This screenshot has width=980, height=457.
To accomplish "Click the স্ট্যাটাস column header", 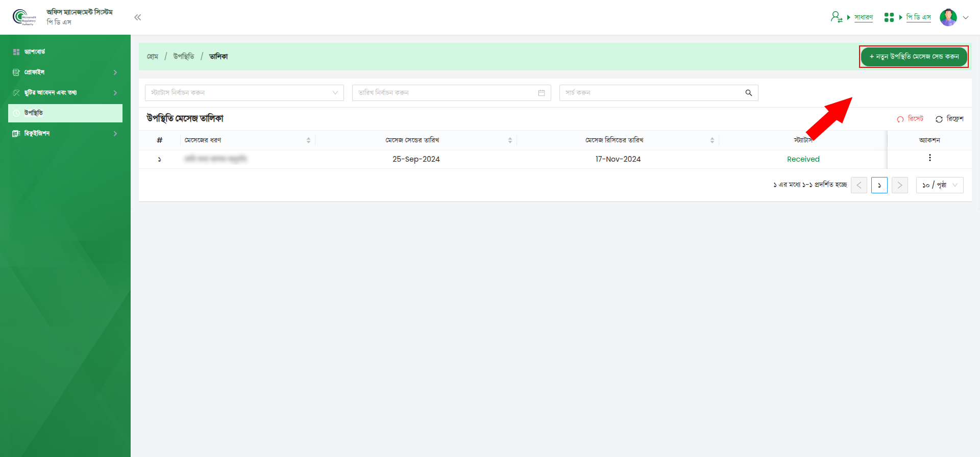I will point(803,140).
